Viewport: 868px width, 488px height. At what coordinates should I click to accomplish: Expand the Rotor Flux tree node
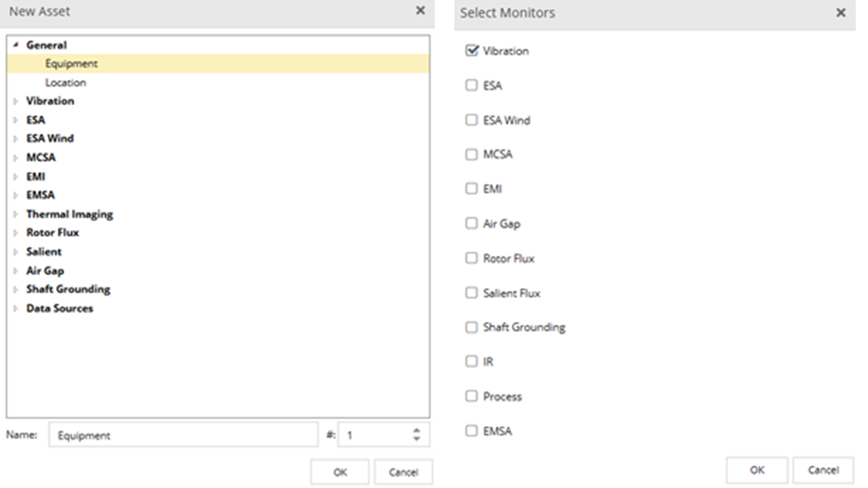16,232
